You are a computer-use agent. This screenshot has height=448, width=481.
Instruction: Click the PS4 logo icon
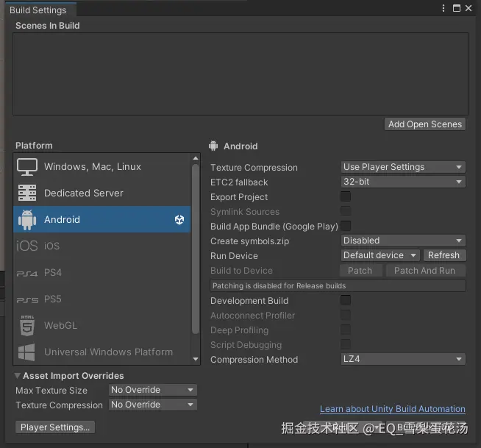tap(27, 273)
